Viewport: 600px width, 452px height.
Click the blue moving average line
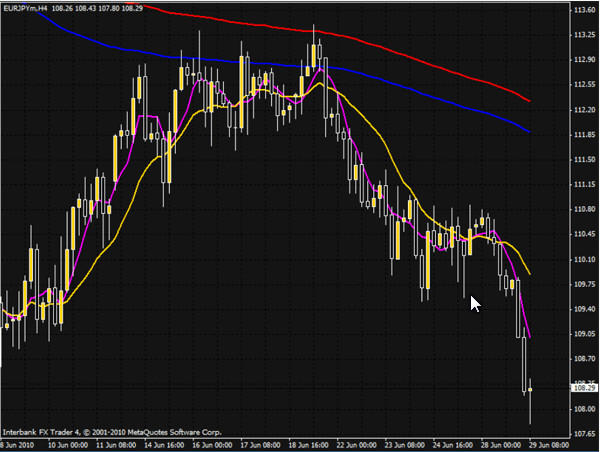[400, 79]
